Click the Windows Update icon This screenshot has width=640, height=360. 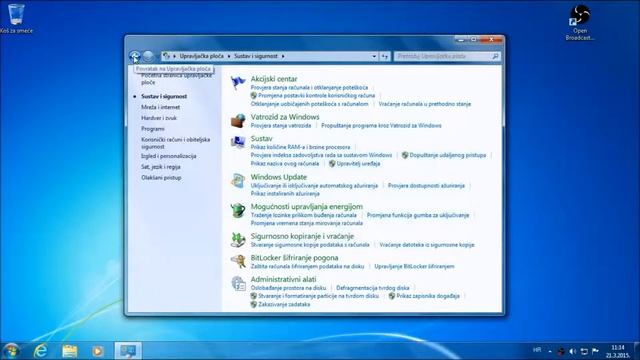238,181
